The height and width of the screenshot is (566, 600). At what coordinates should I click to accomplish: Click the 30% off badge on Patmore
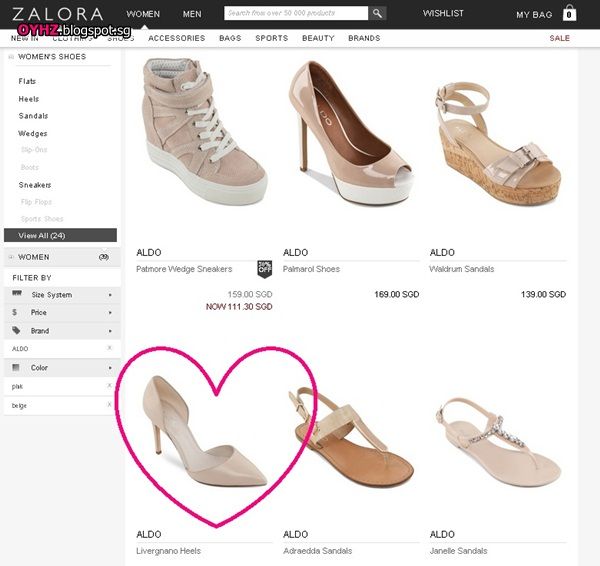coord(264,269)
